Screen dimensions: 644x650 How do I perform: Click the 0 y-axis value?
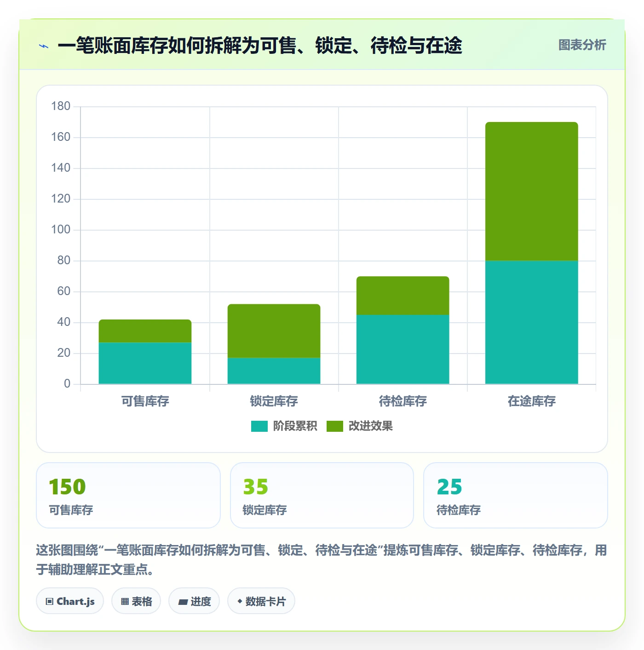coord(67,384)
